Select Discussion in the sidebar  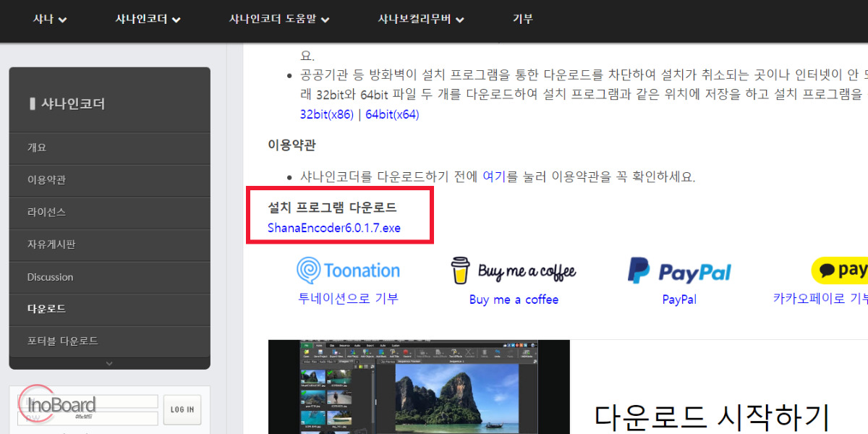coord(109,277)
